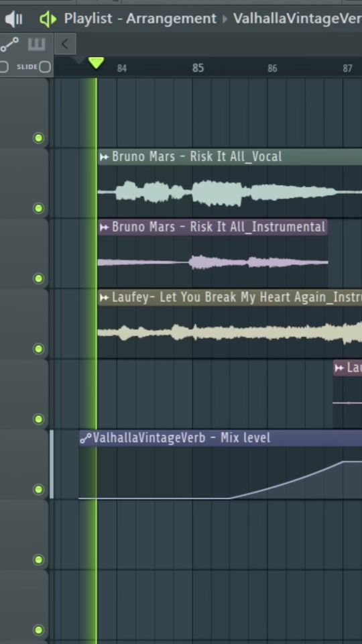Open the Risk It All_Vocal clip menu icon
This screenshot has width=362, height=644.
coord(105,157)
